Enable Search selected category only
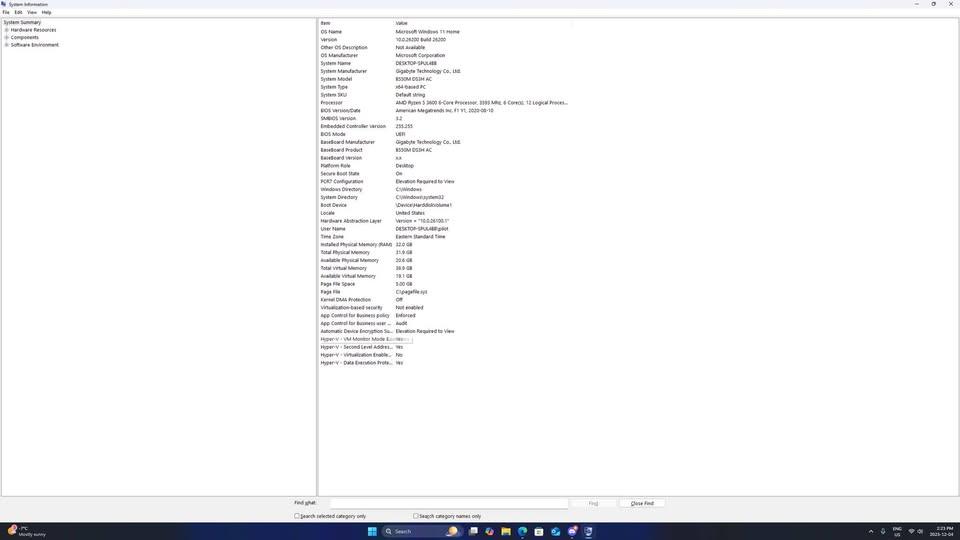Screen dimensions: 960x540 point(297,516)
